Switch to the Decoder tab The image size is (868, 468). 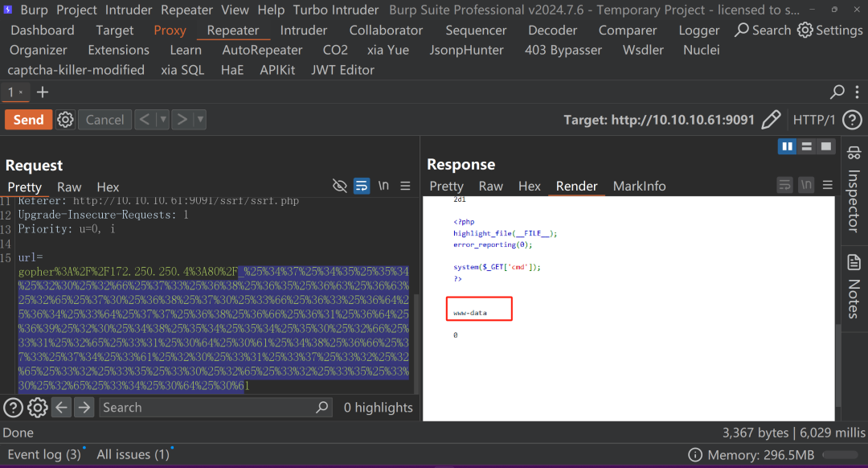tap(552, 31)
